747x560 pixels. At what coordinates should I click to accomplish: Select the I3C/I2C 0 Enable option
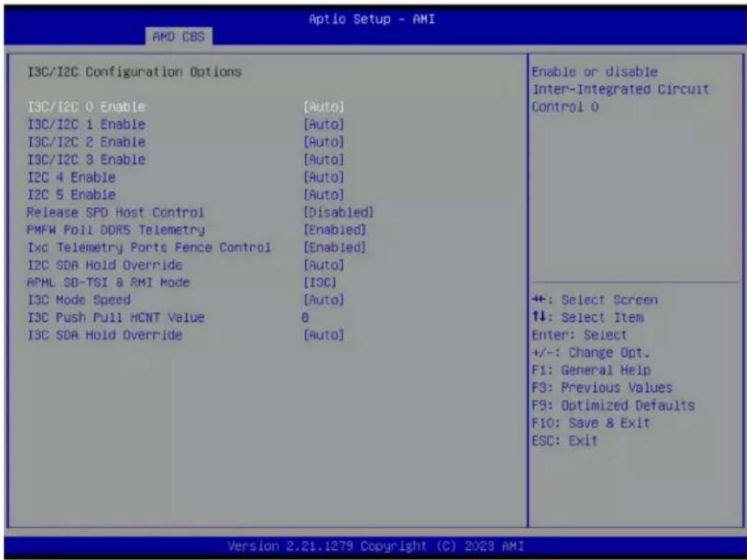coord(86,107)
